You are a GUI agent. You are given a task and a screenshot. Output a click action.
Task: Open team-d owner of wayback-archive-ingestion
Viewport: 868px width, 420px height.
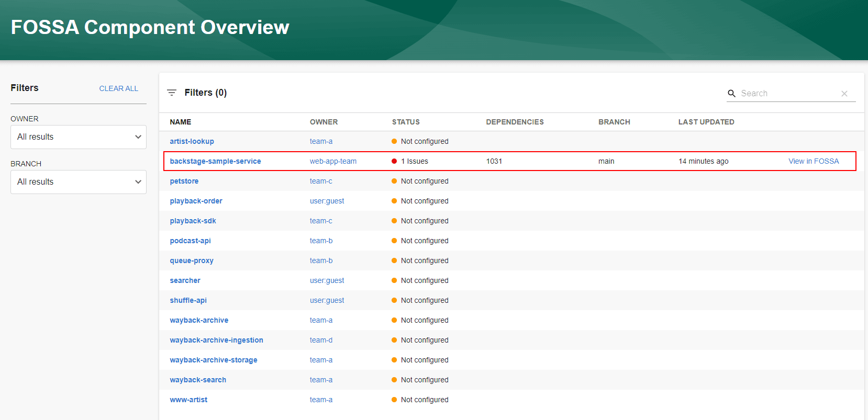321,340
